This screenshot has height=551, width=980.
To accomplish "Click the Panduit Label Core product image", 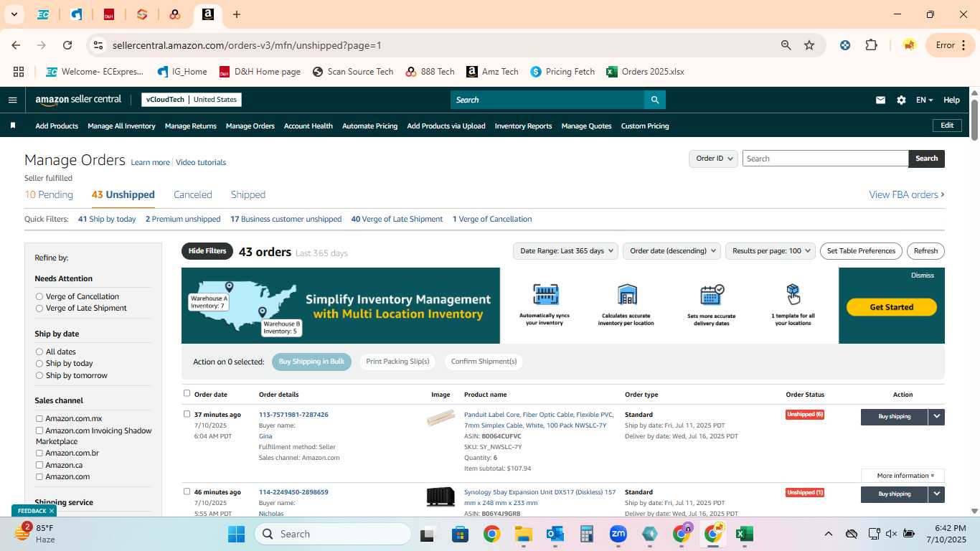I will (x=440, y=418).
